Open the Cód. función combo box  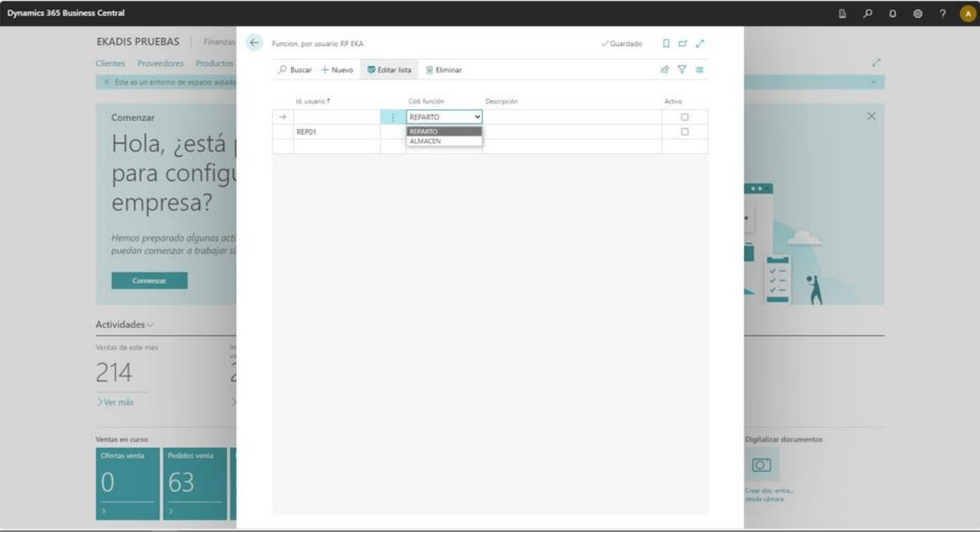click(x=444, y=117)
